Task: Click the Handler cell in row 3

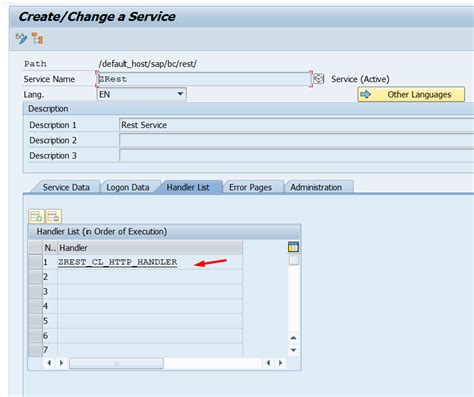Action: pos(150,291)
